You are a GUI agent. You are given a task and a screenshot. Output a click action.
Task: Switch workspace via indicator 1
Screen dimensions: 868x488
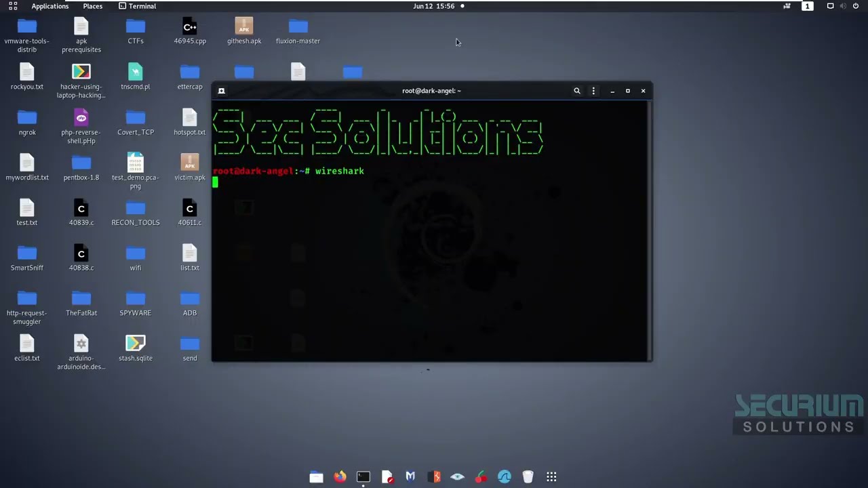click(x=807, y=6)
